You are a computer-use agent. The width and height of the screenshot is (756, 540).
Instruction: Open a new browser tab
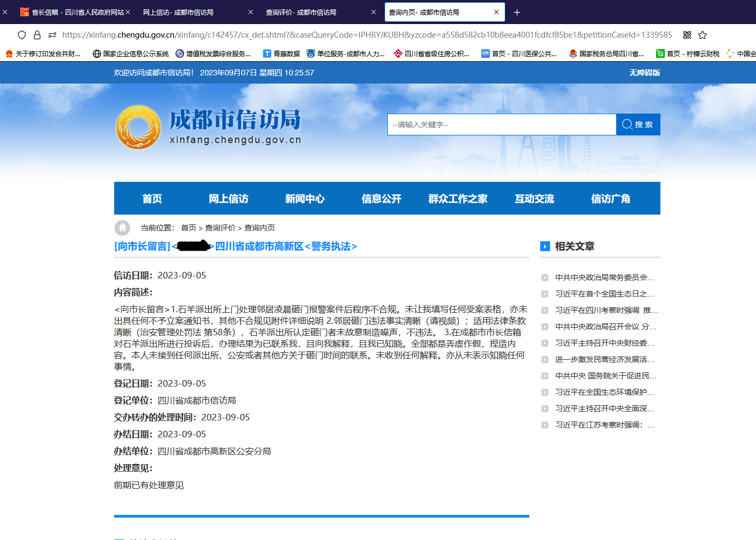tap(517, 12)
